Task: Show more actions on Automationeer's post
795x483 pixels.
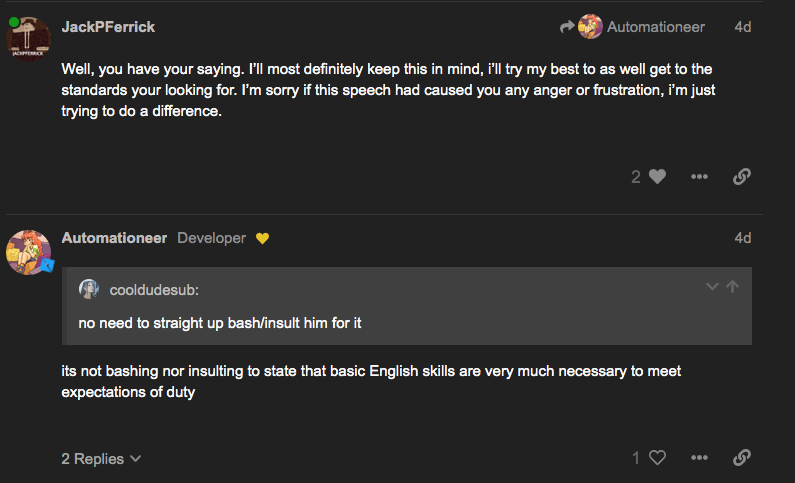Action: pyautogui.click(x=699, y=458)
